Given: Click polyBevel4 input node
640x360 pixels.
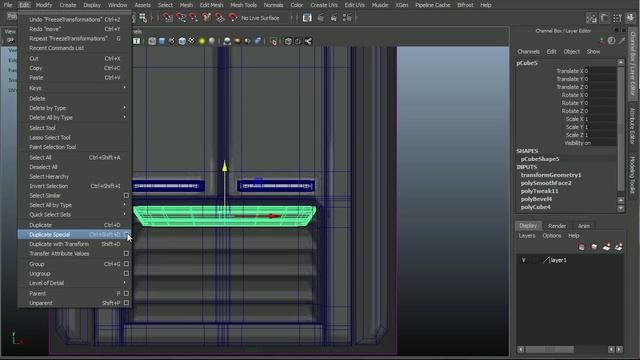Looking at the screenshot, I should click(536, 199).
